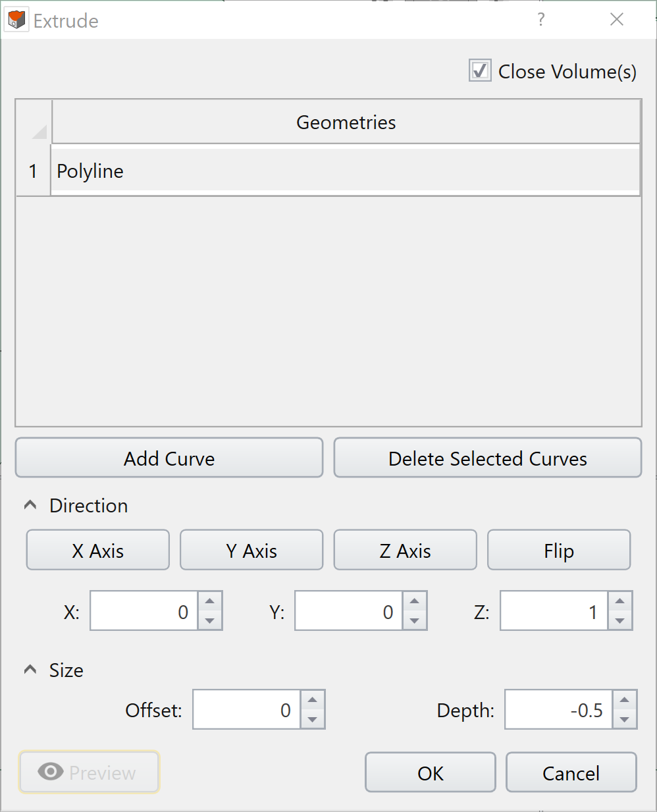
Task: Click the eye icon on the Preview button
Action: pyautogui.click(x=51, y=772)
